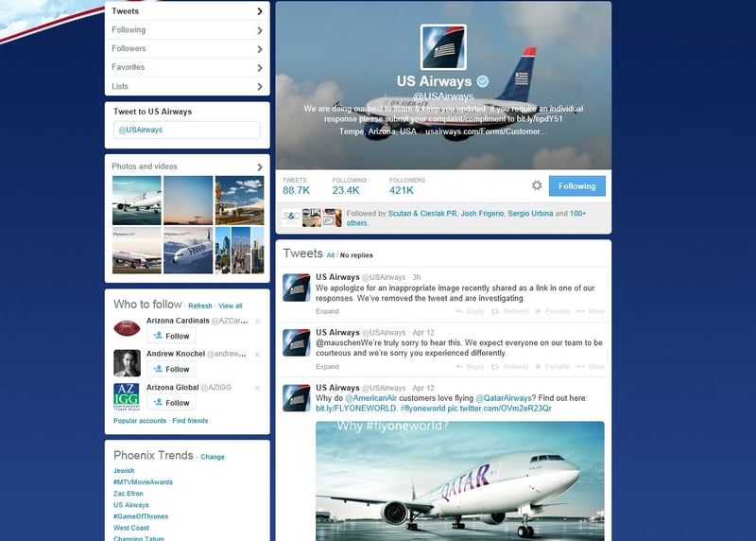Click US Airways profile avatar in header
Viewport: 756px width, 541px height.
443,47
